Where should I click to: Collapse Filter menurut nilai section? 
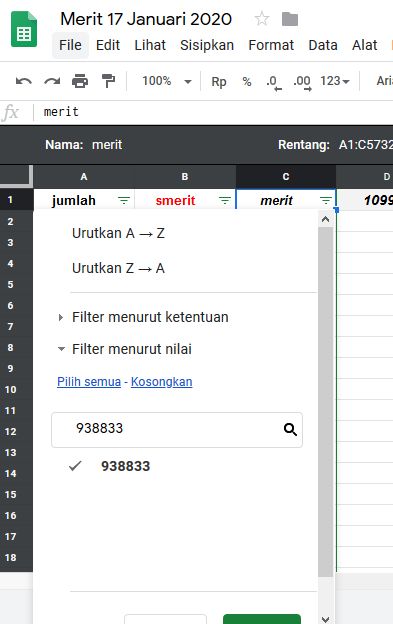tap(125, 349)
